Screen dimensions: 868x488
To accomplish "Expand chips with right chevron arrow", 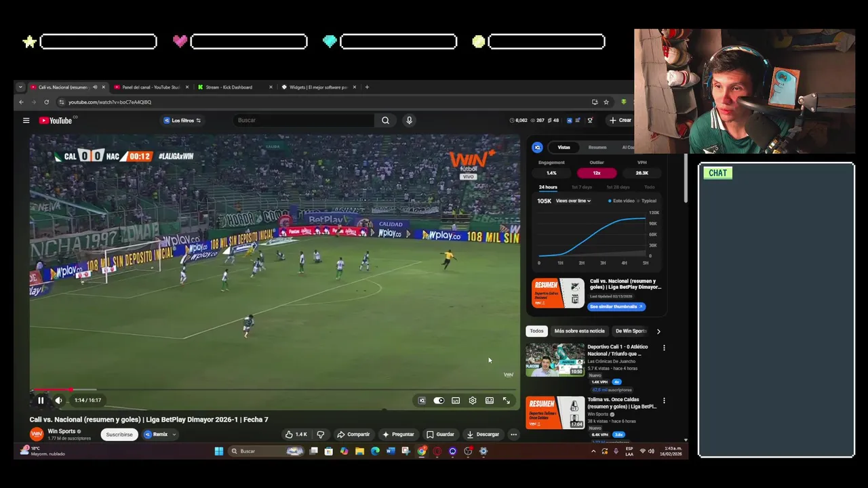I will (x=658, y=331).
